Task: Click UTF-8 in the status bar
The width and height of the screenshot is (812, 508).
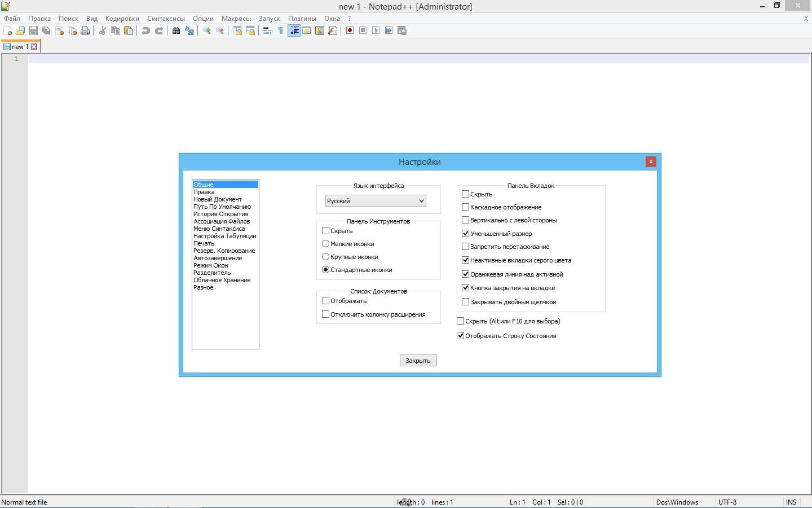Action: point(727,502)
